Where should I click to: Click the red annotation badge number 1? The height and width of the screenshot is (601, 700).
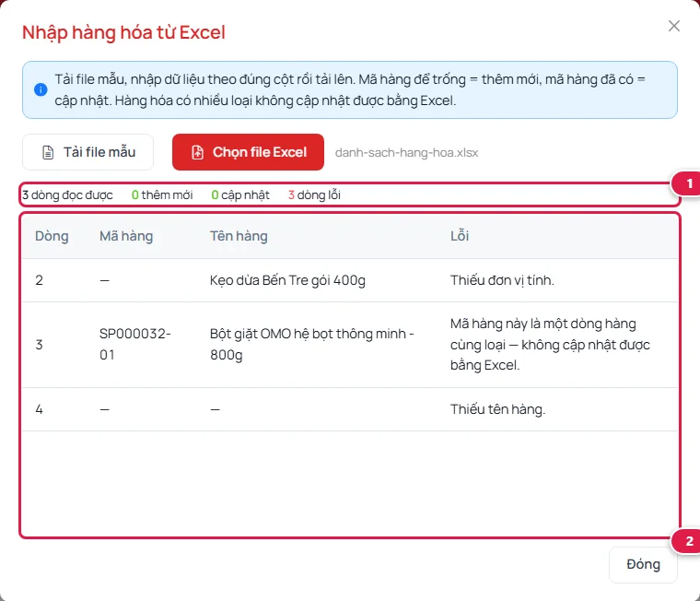(x=688, y=183)
